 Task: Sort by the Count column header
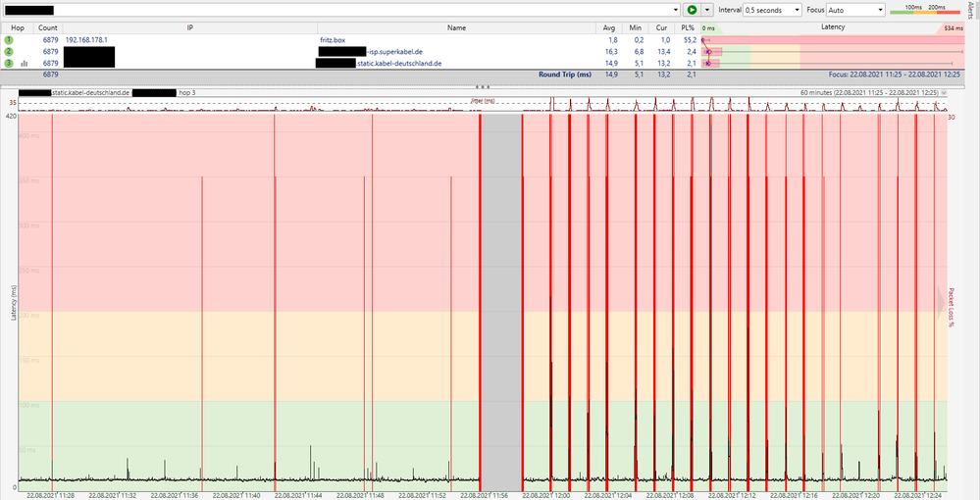coord(47,27)
